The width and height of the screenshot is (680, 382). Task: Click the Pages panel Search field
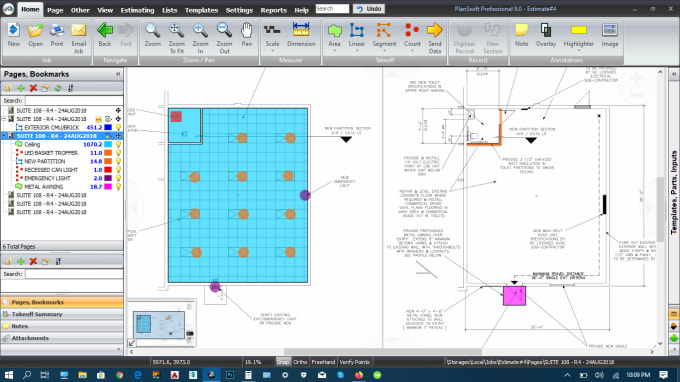74,100
